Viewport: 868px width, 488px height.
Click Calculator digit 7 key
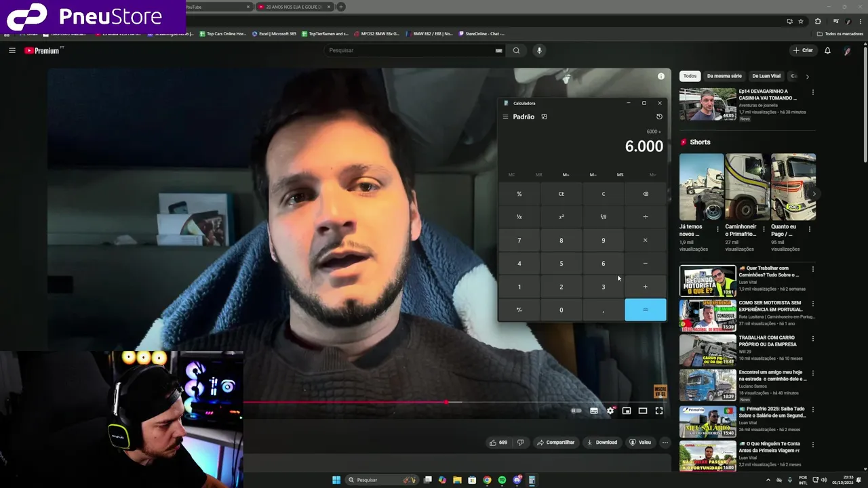click(519, 241)
